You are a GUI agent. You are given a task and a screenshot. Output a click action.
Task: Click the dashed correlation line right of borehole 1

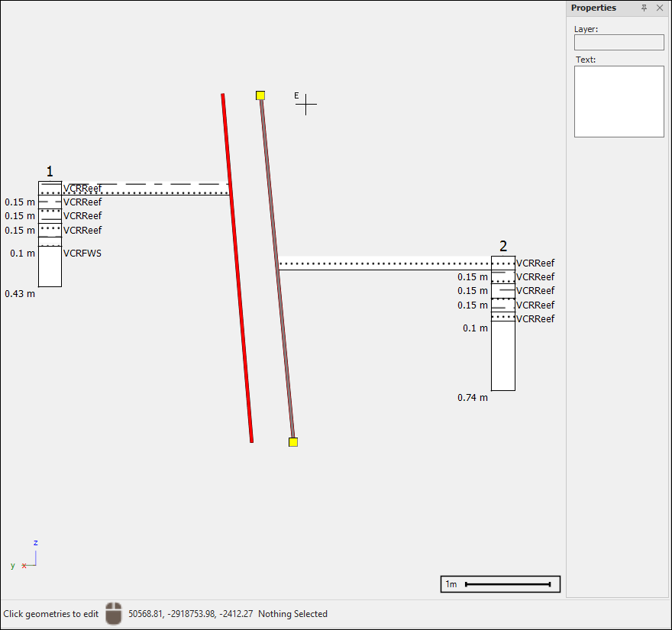(153, 184)
